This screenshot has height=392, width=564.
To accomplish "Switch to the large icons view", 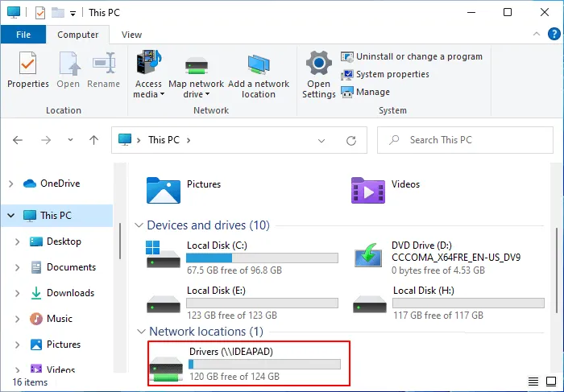I will click(x=551, y=382).
